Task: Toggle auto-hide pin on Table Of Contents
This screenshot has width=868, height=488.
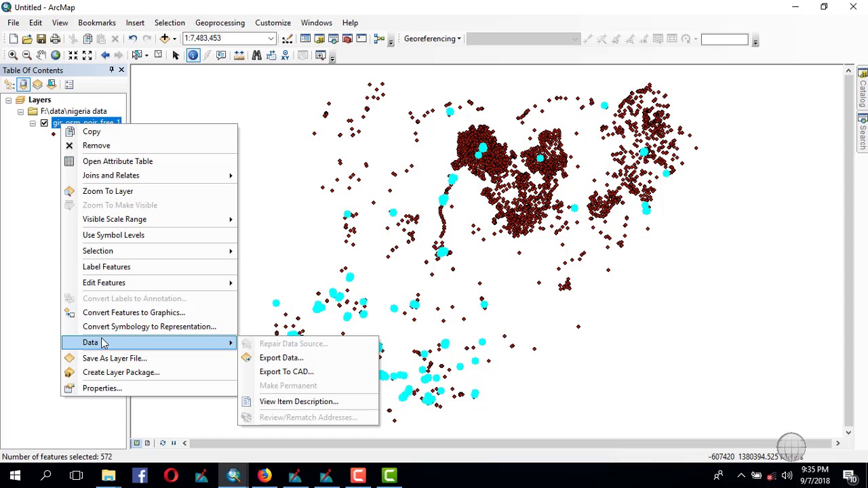Action: 111,70
